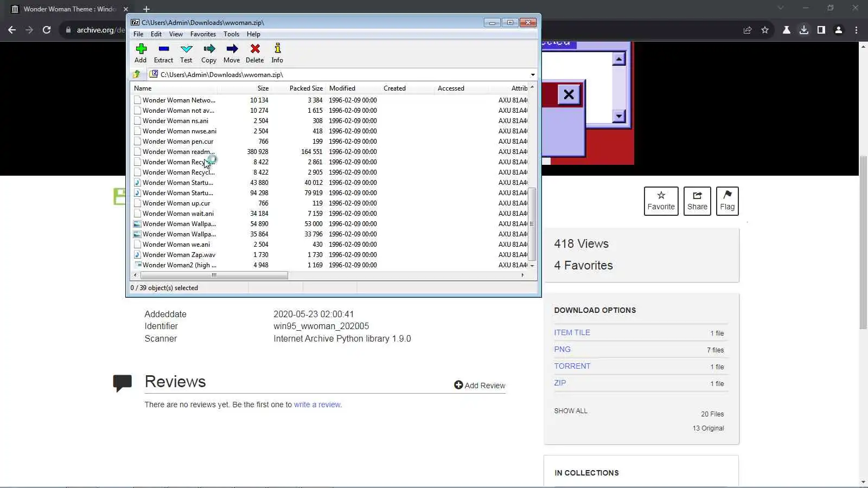Screen dimensions: 868x488
Task: Click the horizontal scroll left arrow in 7-Zip
Action: tap(135, 275)
